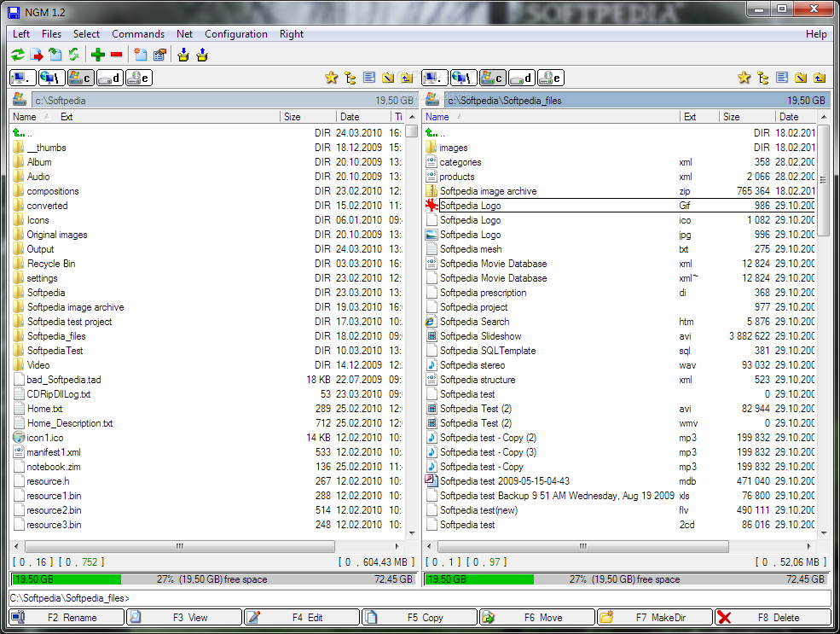
Task: Open the Commands menu
Action: tap(138, 34)
